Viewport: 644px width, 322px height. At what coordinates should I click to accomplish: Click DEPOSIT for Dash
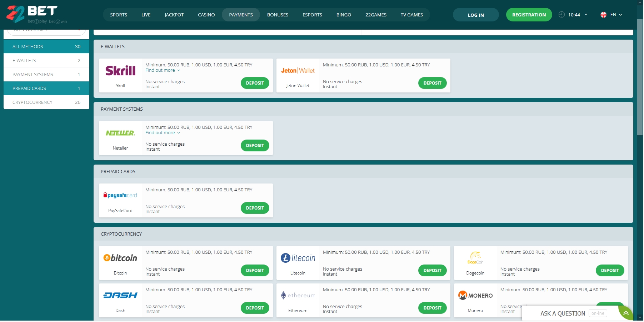(x=255, y=308)
